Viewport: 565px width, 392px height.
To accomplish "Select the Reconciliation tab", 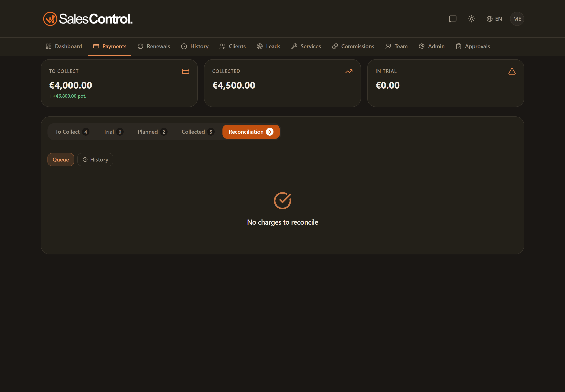I will [251, 132].
